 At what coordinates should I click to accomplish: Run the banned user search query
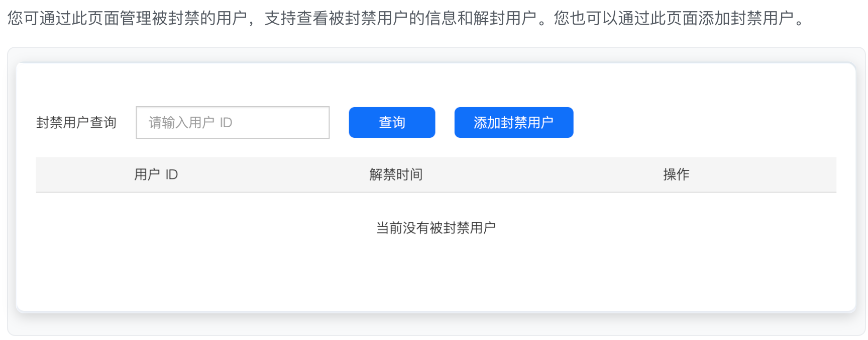[x=392, y=122]
